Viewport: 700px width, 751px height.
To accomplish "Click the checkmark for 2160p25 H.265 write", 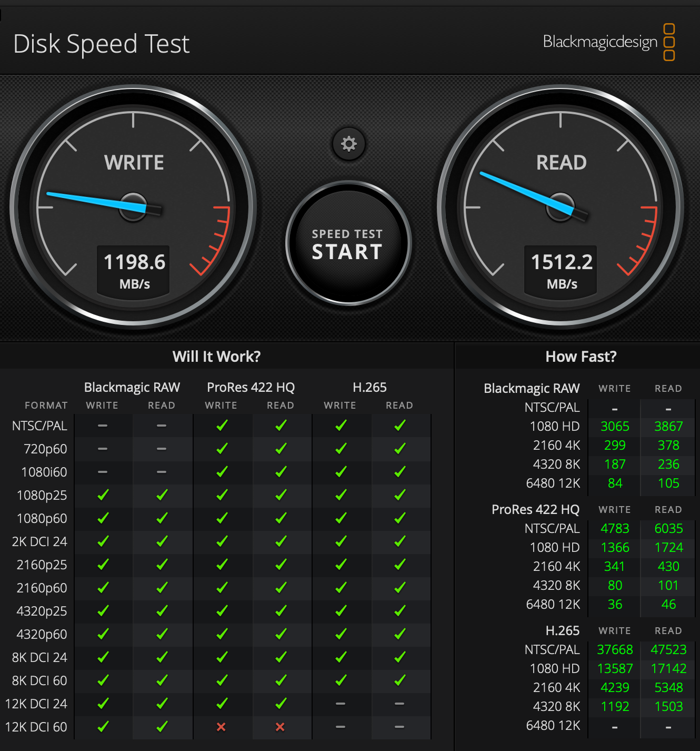I will 341,564.
